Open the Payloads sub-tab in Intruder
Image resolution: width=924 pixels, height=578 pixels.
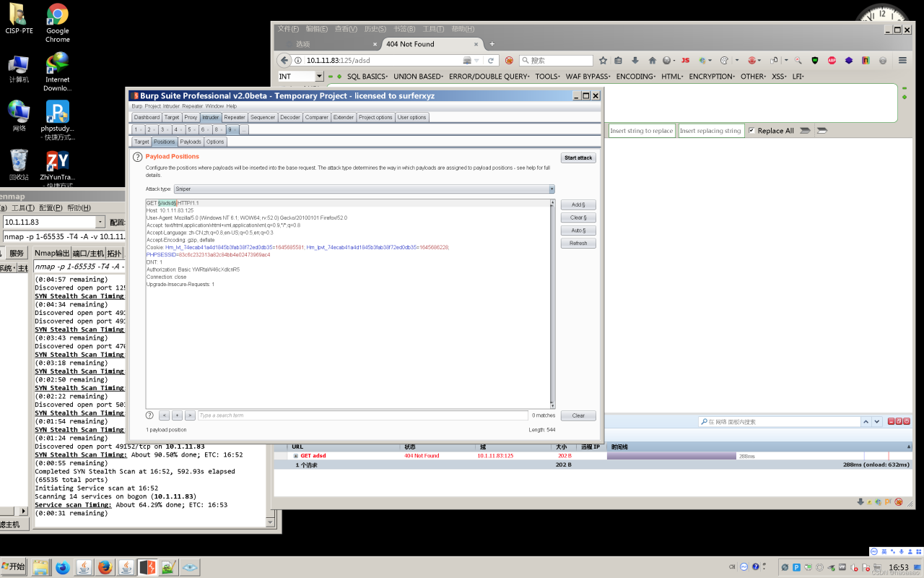click(x=191, y=142)
